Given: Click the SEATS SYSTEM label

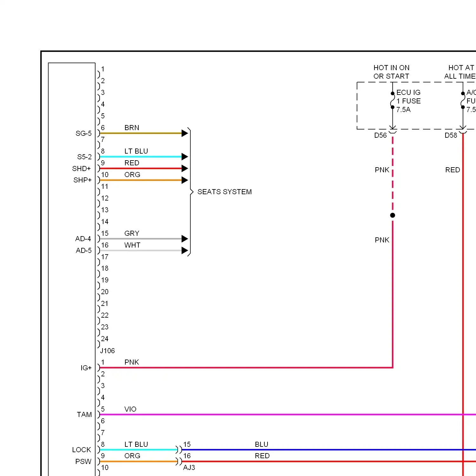Looking at the screenshot, I should [224, 192].
